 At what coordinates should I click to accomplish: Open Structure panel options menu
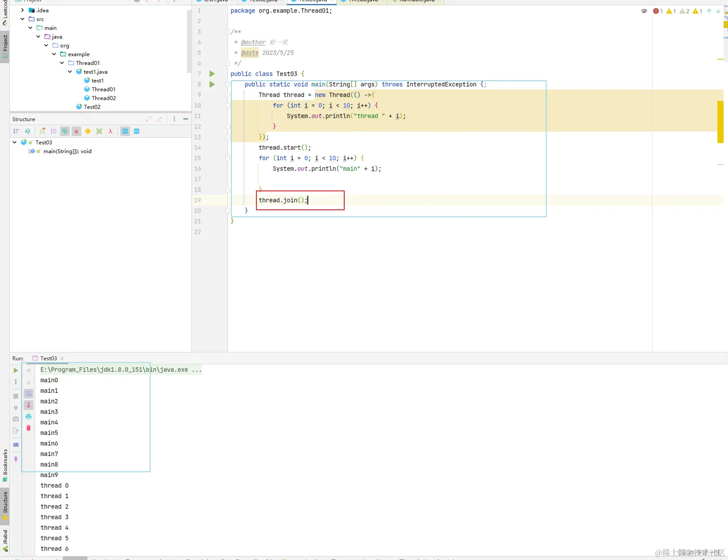[x=174, y=119]
